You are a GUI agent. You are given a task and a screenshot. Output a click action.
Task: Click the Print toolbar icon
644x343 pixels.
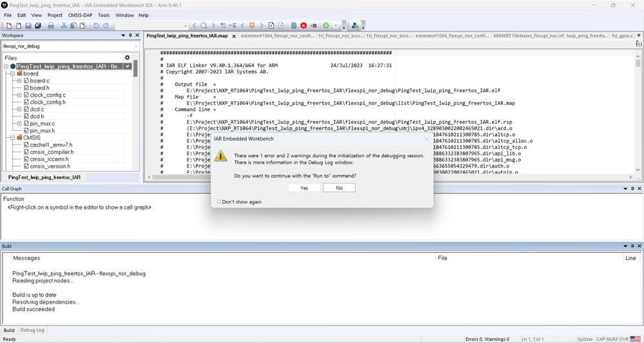coord(51,26)
